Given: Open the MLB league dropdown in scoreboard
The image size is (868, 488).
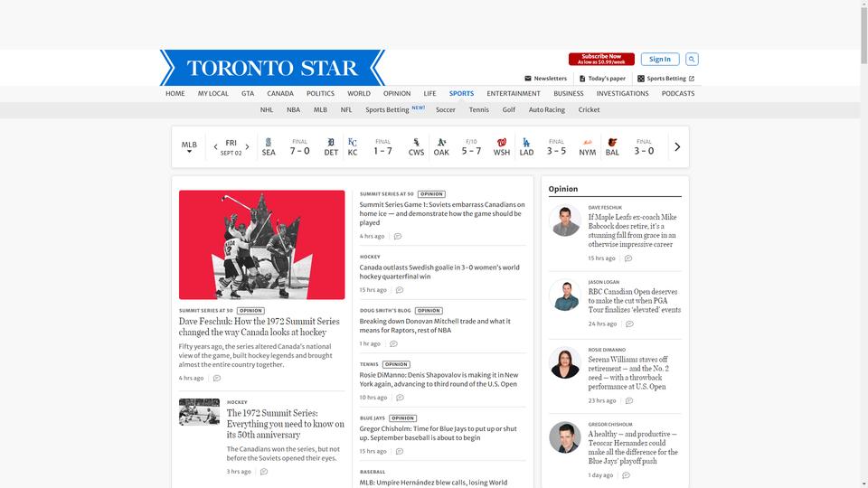Looking at the screenshot, I should 189,146.
